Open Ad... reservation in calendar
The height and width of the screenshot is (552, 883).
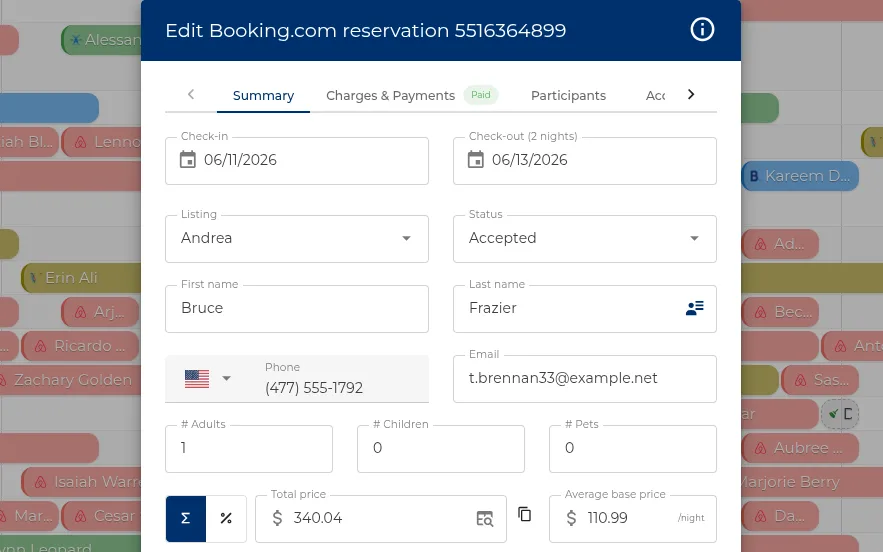click(780, 244)
